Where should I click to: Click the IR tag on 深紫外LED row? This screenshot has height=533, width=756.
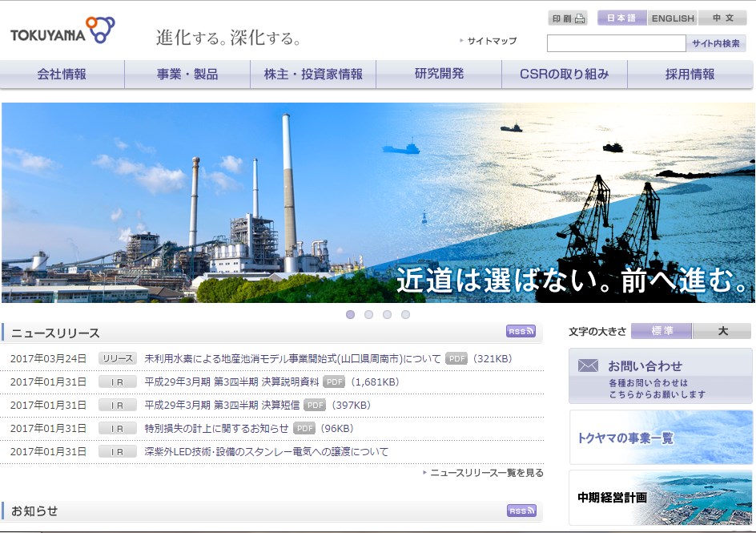(x=118, y=451)
